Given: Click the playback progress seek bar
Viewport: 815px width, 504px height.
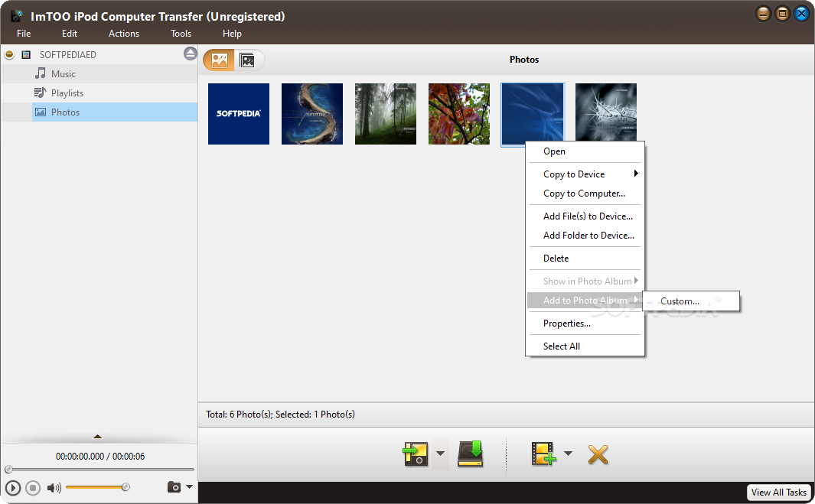Looking at the screenshot, I should [101, 469].
